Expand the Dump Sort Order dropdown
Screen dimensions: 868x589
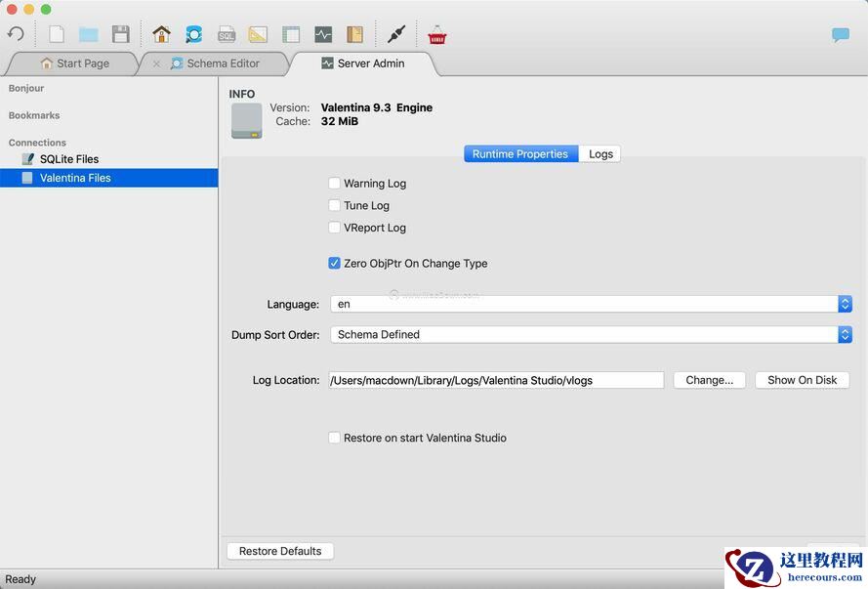point(591,335)
